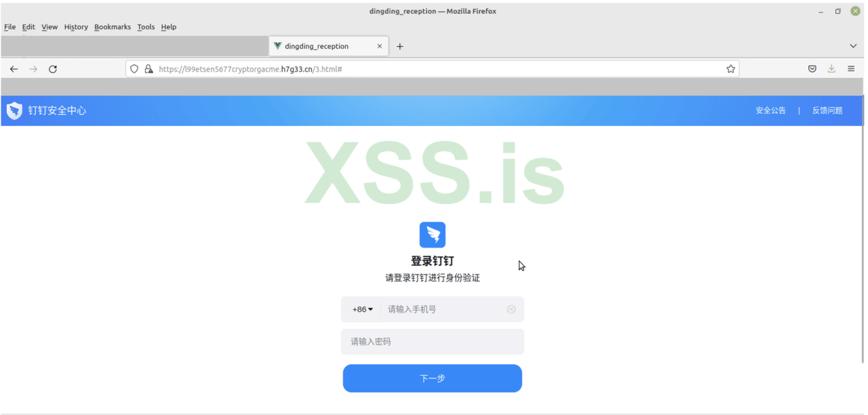Screen dimensions: 868x415
Task: Open the View menu
Action: pos(50,27)
